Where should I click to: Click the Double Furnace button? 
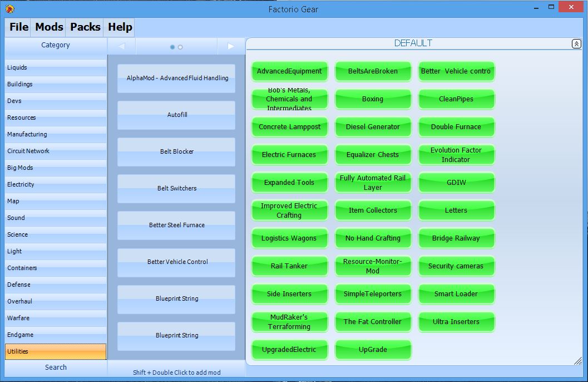point(456,127)
